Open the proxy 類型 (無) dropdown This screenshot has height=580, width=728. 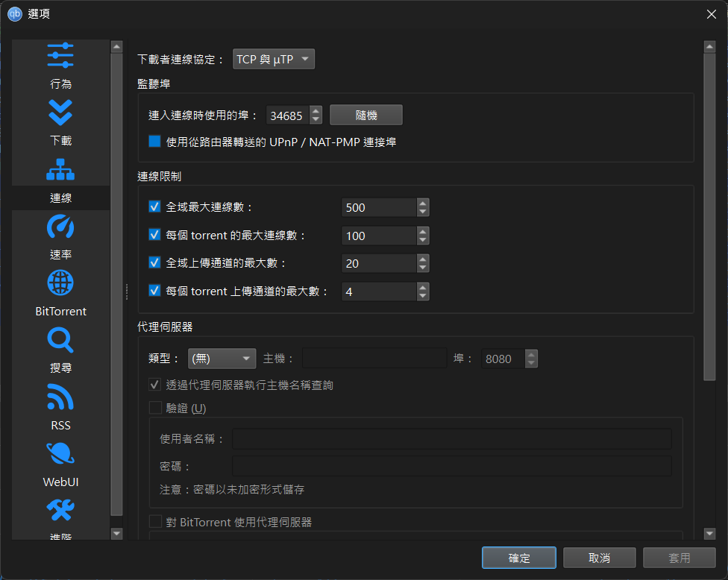[x=222, y=358]
